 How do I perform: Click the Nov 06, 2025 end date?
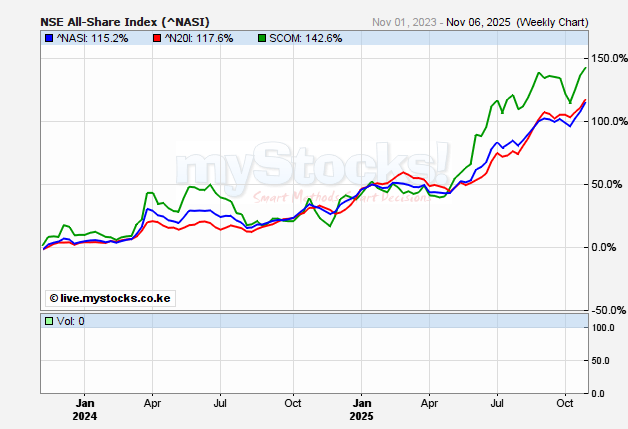pos(478,21)
